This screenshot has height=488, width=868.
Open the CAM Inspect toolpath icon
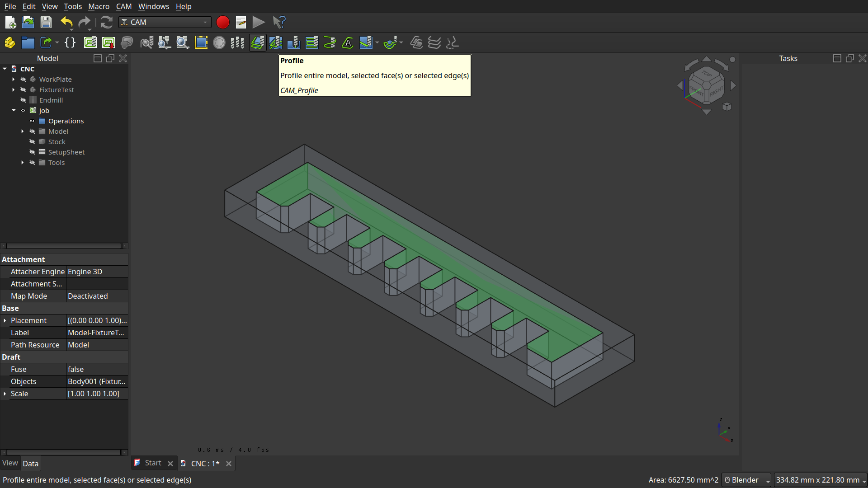click(146, 43)
